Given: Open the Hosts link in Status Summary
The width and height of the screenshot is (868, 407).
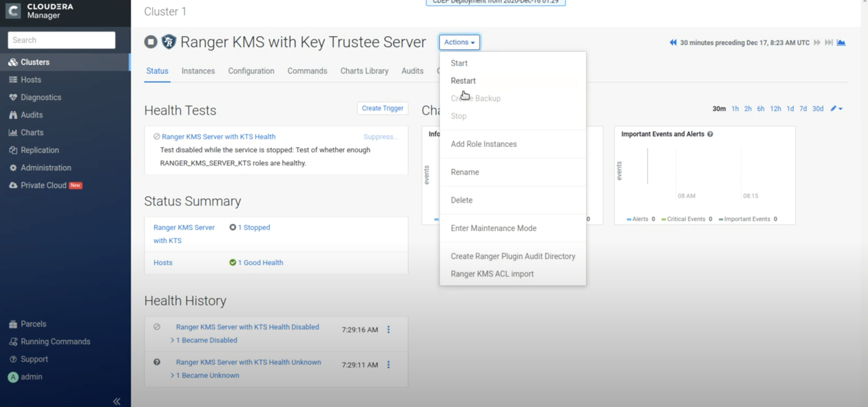Looking at the screenshot, I should tap(163, 263).
